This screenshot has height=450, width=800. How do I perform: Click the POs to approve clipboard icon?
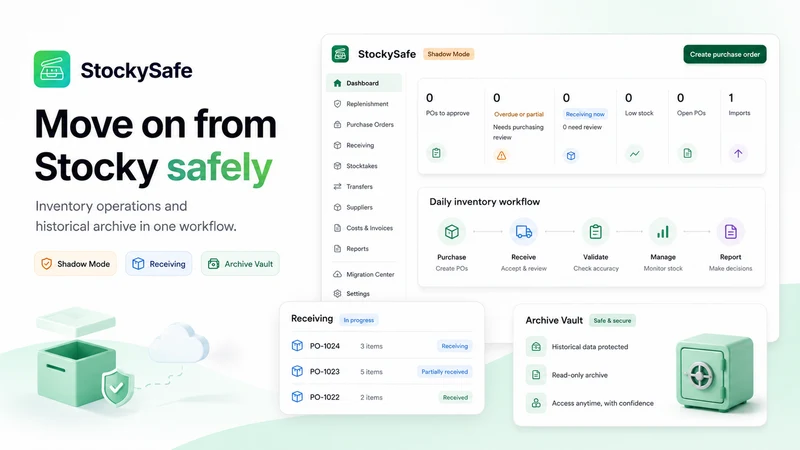(436, 153)
